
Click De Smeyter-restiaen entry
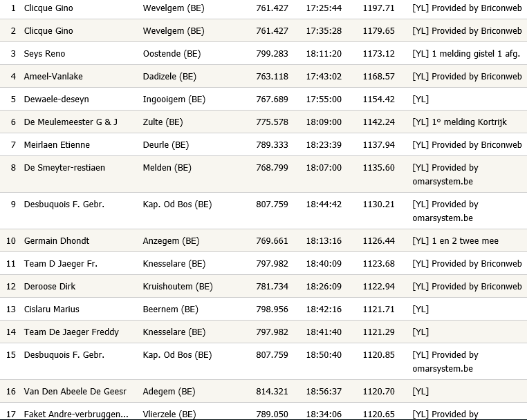pos(64,168)
